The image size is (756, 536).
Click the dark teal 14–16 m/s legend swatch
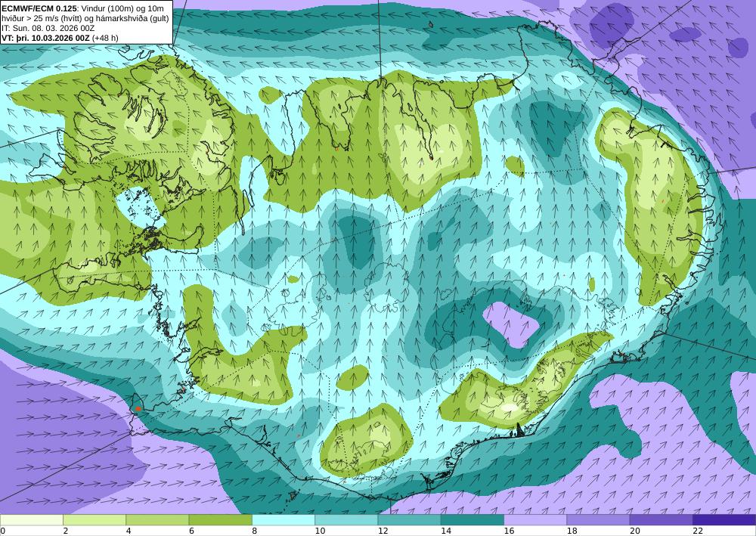point(472,520)
